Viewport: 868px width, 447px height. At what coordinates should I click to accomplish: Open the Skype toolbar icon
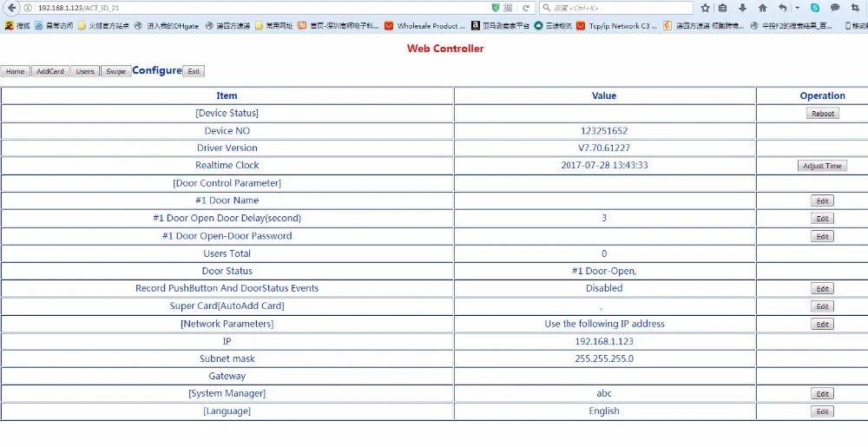click(815, 8)
